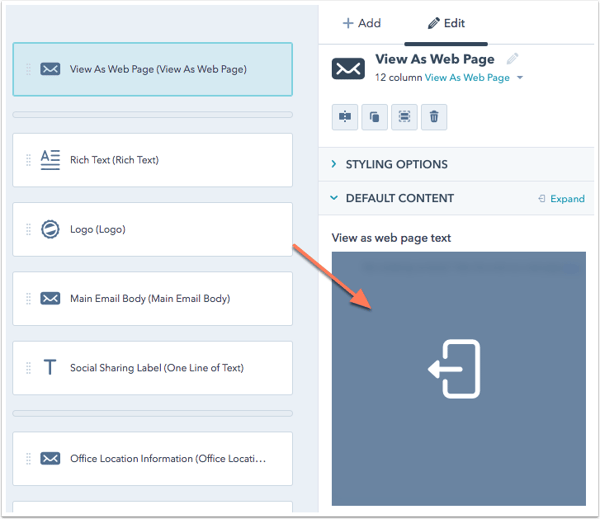Delete module with the trash icon
Viewport: 600px width, 519px height.
434,117
